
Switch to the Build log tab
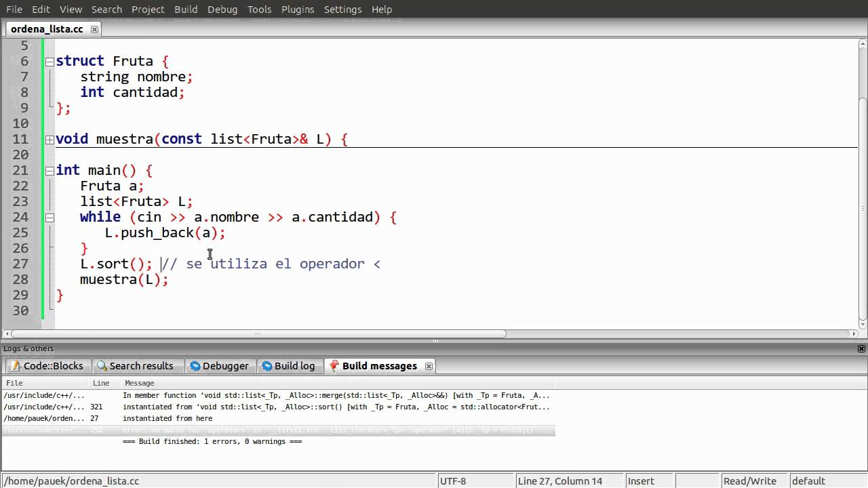(x=289, y=366)
